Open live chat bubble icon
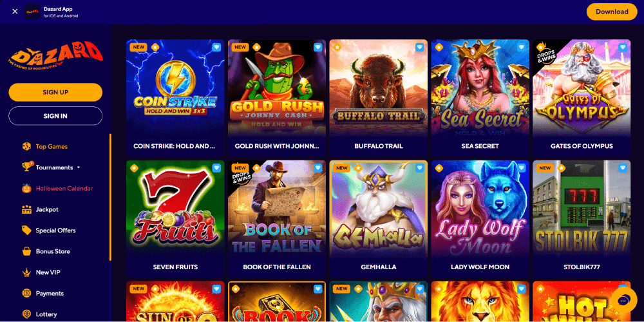 point(623,301)
